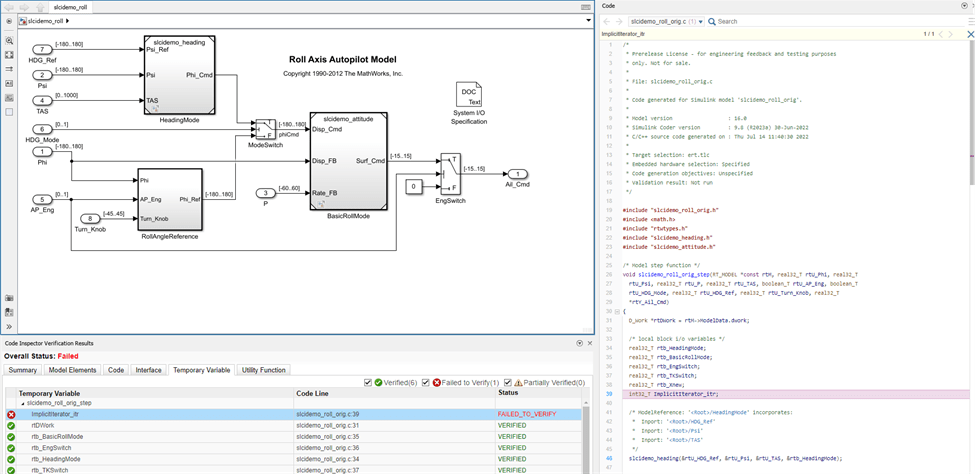Switch to the Model Elements tab

pyautogui.click(x=72, y=370)
